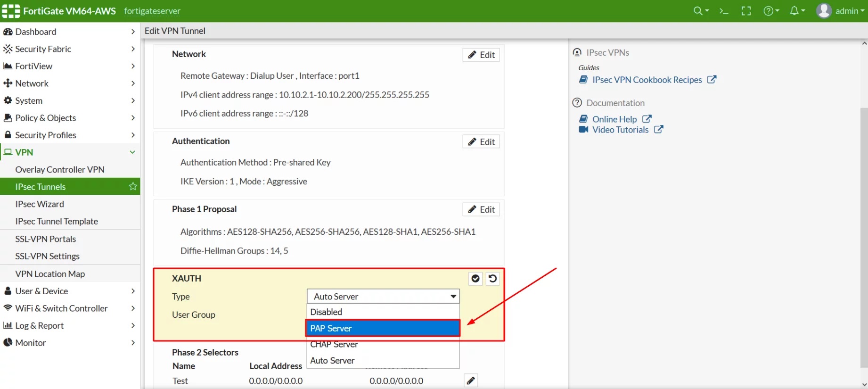
Task: Click the fortigateserver hostname text
Action: [152, 11]
